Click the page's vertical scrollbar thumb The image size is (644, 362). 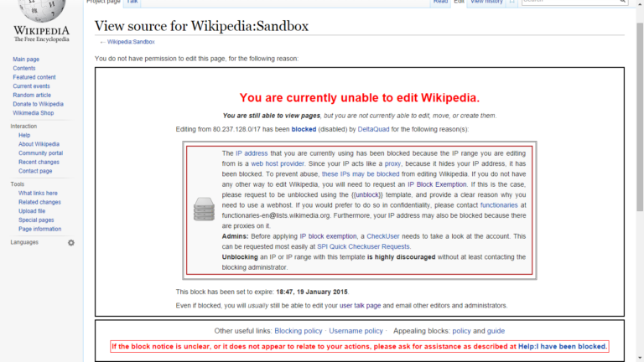click(640, 117)
